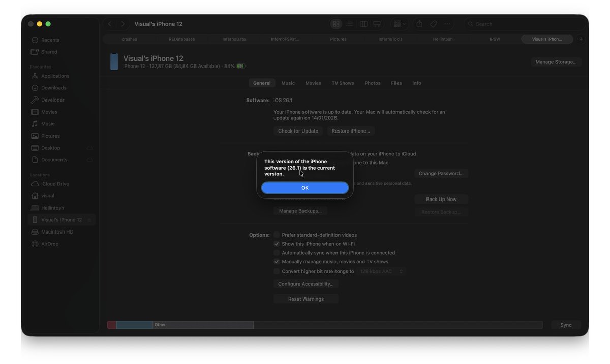The width and height of the screenshot is (610, 364).
Task: Open the Group By dropdown in toolbar
Action: pos(400,24)
